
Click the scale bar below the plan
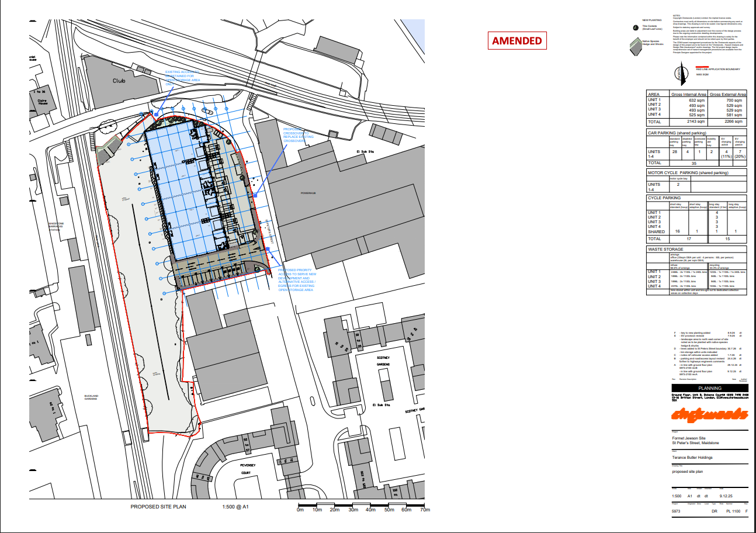click(363, 506)
